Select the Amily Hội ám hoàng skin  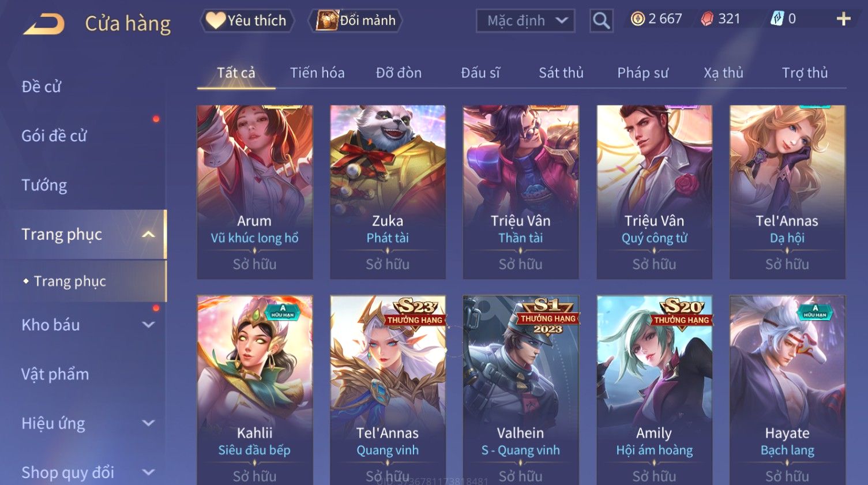pos(654,390)
